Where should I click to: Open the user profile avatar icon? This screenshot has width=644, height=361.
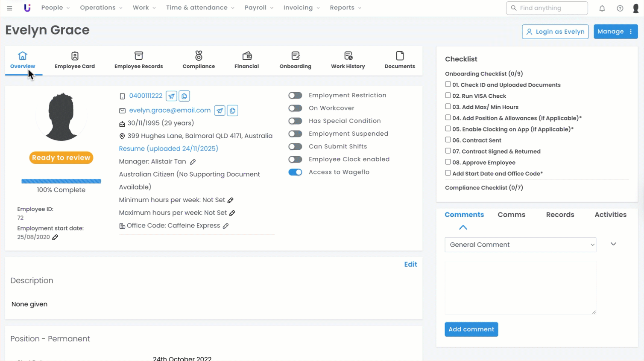[x=635, y=8]
